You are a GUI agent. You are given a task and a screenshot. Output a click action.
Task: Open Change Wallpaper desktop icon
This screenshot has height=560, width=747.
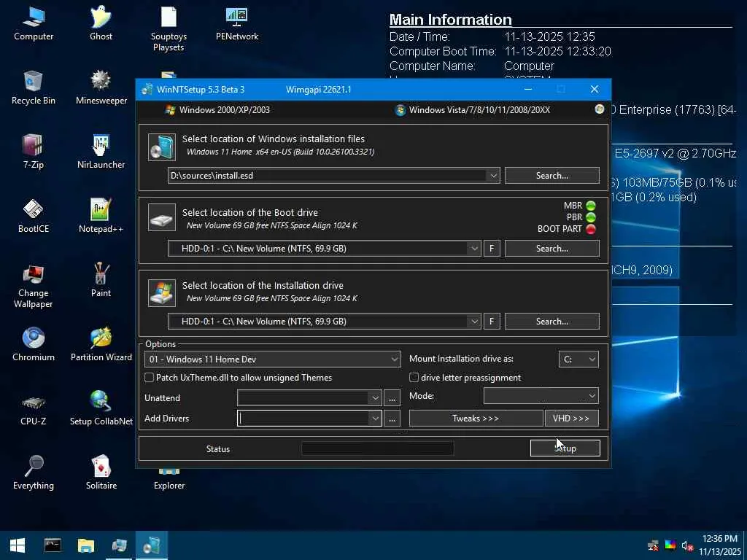[x=34, y=286]
